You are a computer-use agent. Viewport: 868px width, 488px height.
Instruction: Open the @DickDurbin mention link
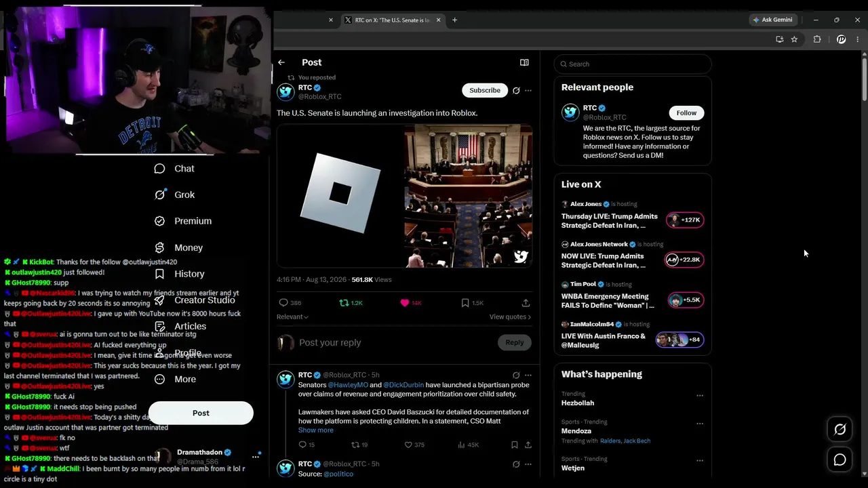403,385
